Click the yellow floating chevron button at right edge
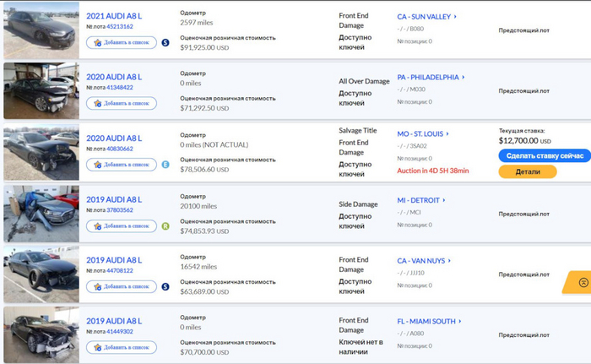 (582, 281)
